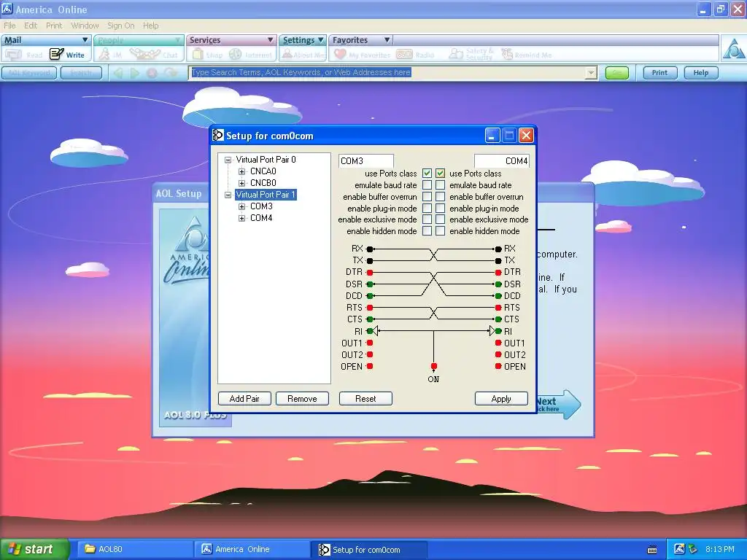Open the Window menu

point(85,26)
